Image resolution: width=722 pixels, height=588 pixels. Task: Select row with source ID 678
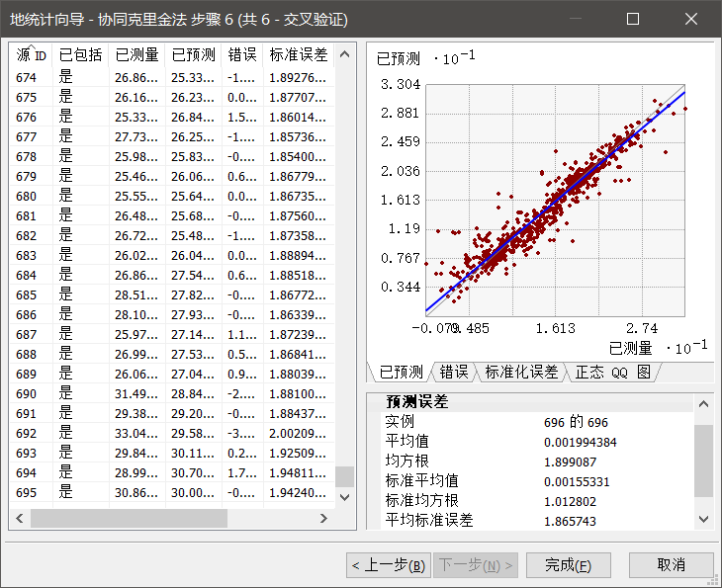[172, 156]
